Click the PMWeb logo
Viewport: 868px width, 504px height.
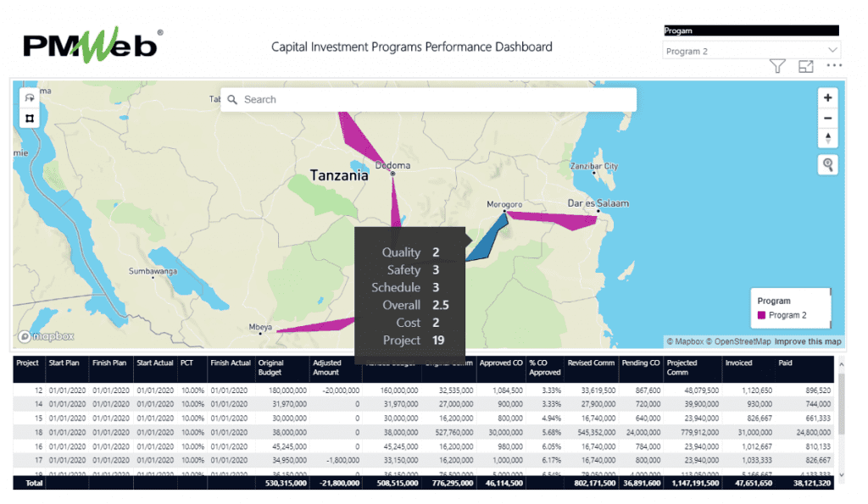click(x=92, y=46)
